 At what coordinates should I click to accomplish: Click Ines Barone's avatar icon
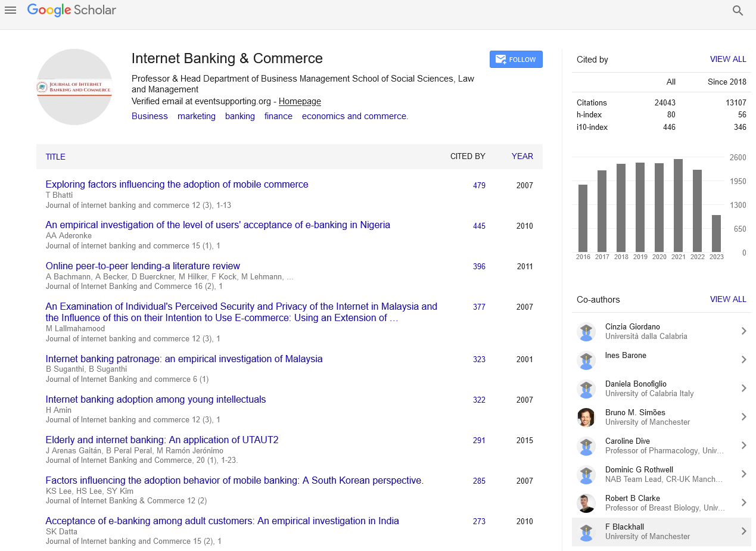pos(586,360)
